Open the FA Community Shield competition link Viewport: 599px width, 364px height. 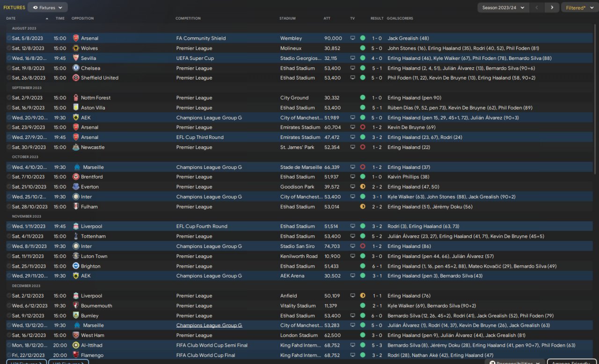pyautogui.click(x=201, y=38)
